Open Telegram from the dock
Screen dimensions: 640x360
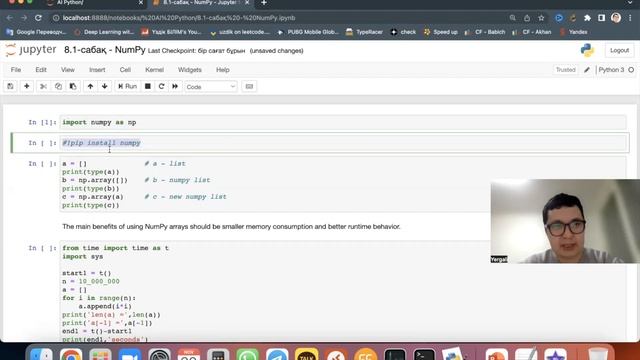point(277,355)
